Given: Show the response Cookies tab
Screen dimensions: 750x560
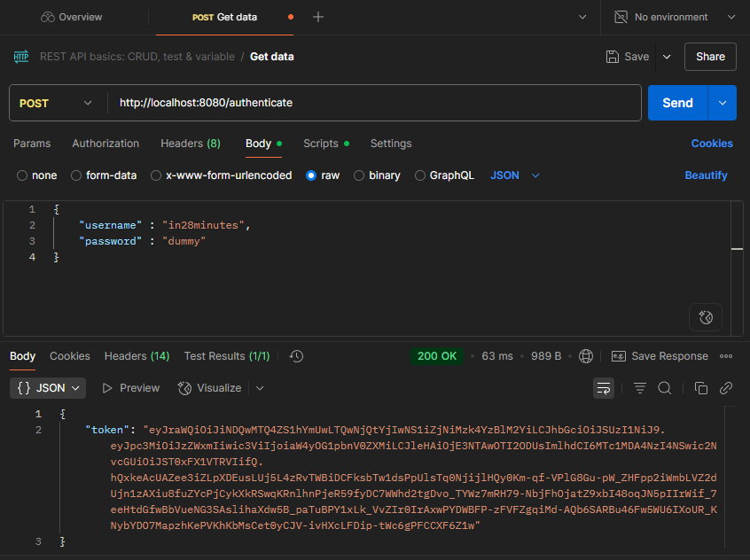Looking at the screenshot, I should 70,356.
